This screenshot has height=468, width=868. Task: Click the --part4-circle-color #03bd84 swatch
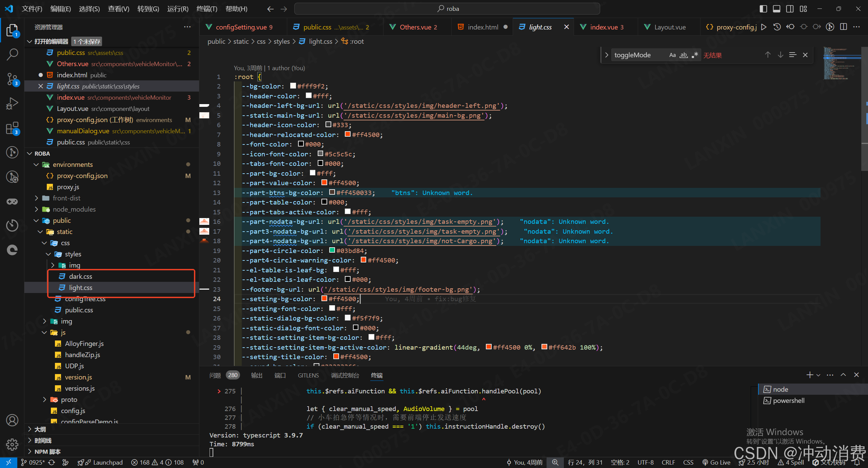[x=332, y=250]
